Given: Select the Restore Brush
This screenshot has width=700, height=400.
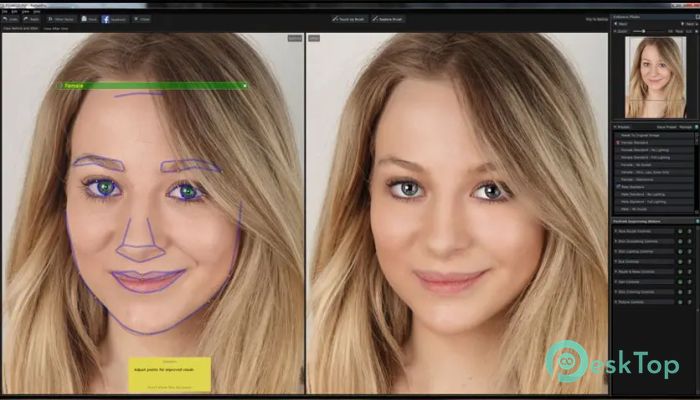Looking at the screenshot, I should 388,19.
